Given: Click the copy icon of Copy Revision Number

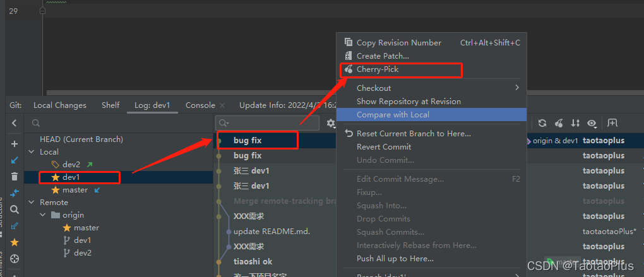Looking at the screenshot, I should click(x=349, y=42).
